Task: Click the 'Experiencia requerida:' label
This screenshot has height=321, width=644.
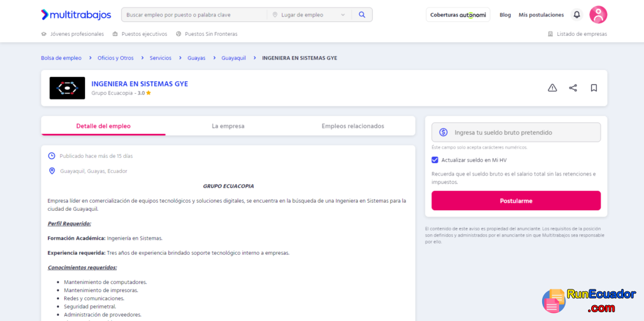Action: point(76,253)
